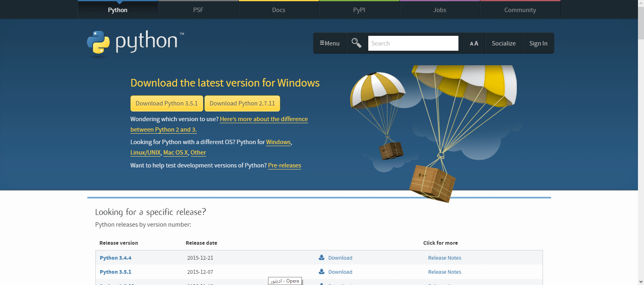Image resolution: width=644 pixels, height=285 pixels.
Task: Click Download Python 3.5.1 button
Action: [x=167, y=103]
